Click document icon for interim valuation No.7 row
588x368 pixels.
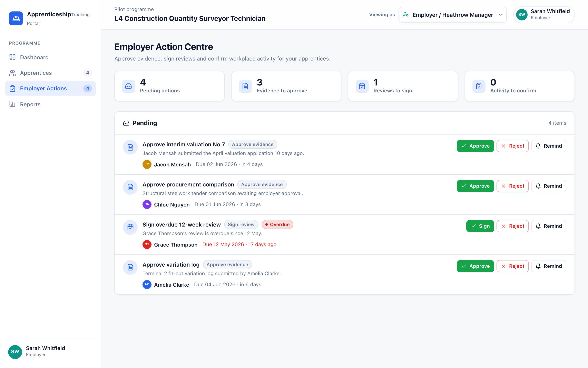point(130,147)
